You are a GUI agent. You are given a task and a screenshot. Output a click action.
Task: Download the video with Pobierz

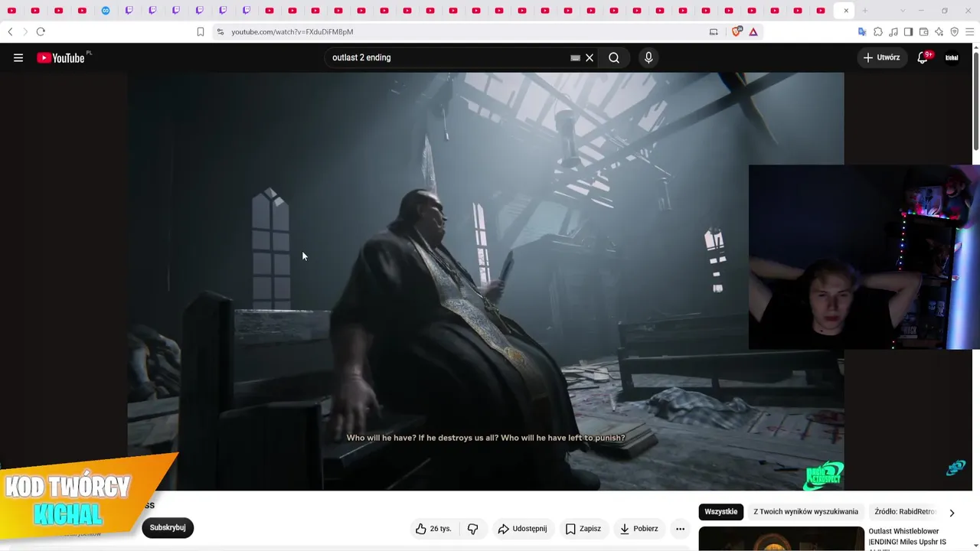click(639, 529)
